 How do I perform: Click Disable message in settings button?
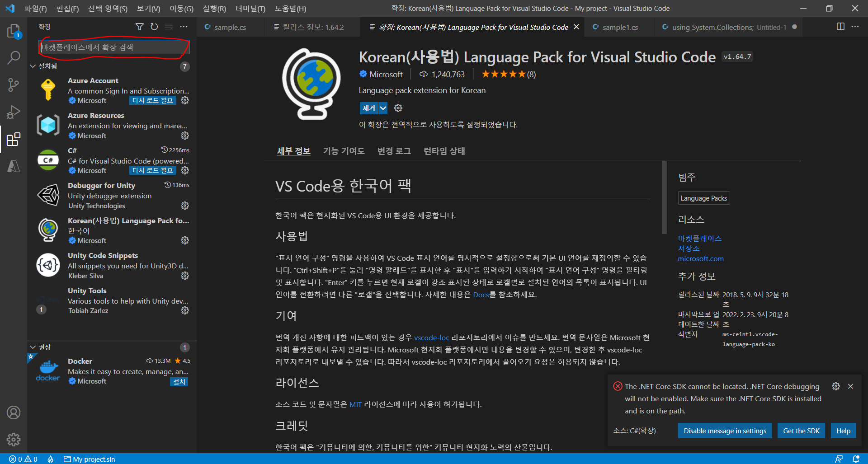click(725, 431)
